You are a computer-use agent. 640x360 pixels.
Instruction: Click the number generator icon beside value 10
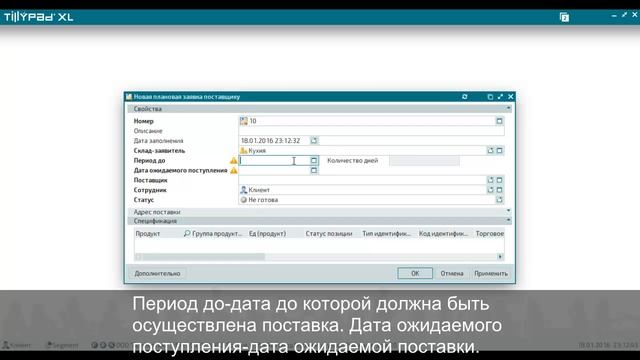(244, 121)
